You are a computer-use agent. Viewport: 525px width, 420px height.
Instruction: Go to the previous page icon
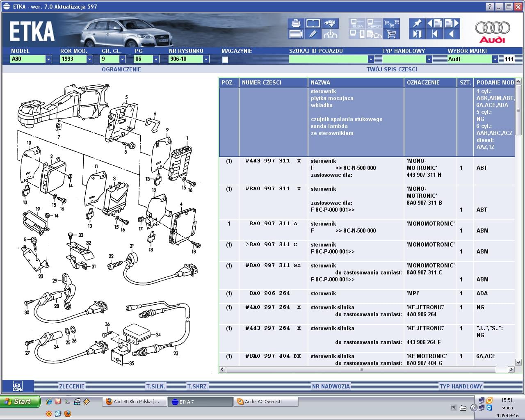(434, 23)
